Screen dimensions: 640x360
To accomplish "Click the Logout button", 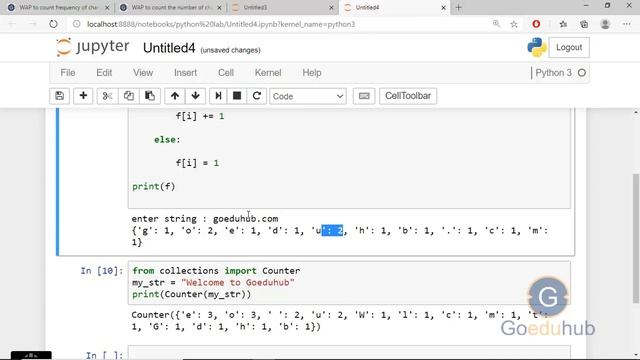I will 569,47.
